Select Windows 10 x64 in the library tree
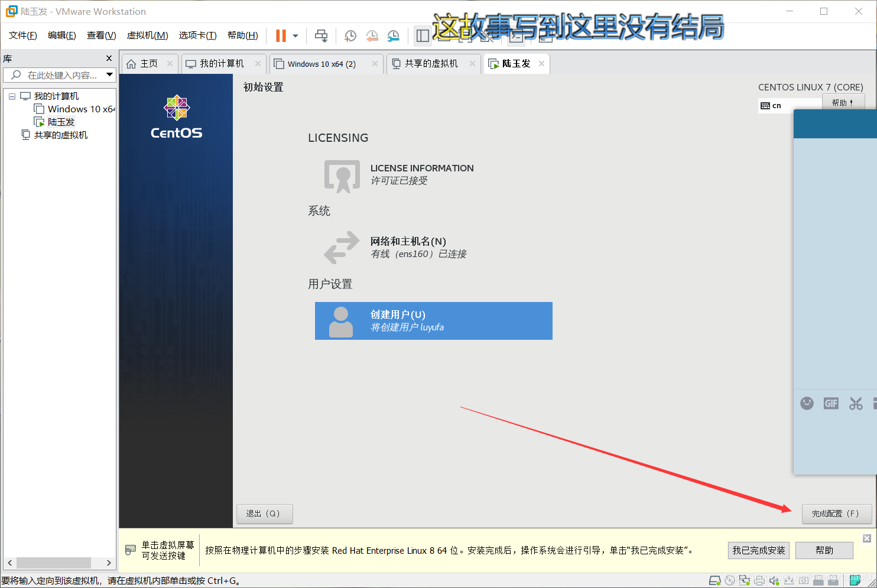The width and height of the screenshot is (877, 588). point(75,109)
